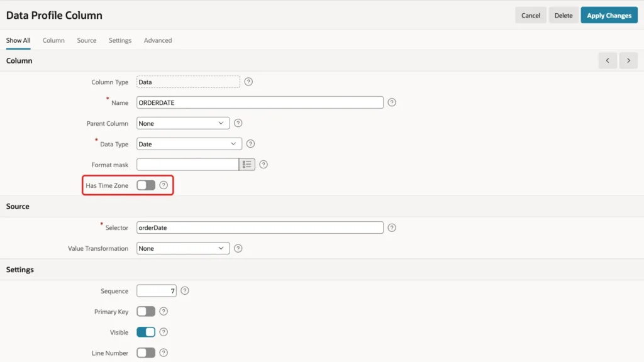Open help for Line Number
Viewport: 644px width, 362px height.
[164, 353]
